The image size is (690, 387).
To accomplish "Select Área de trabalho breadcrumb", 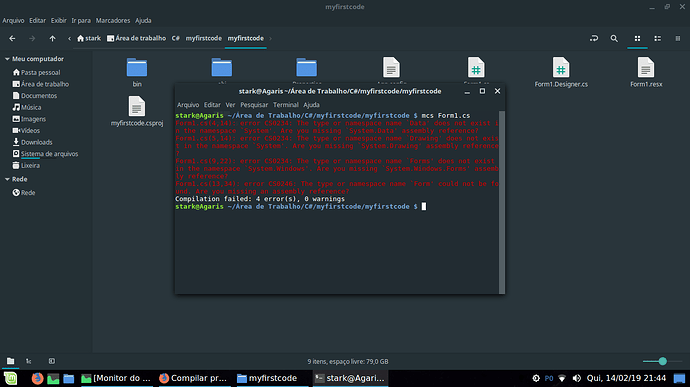I will point(136,38).
